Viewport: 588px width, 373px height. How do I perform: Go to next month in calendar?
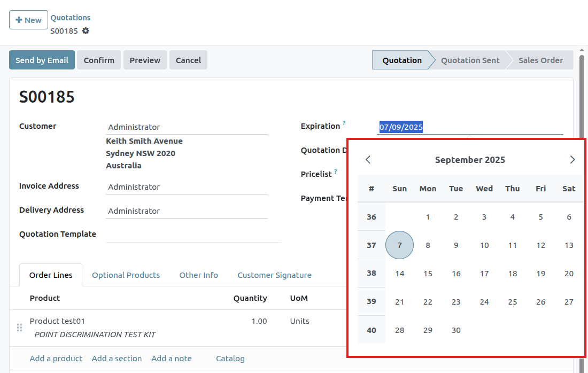572,160
